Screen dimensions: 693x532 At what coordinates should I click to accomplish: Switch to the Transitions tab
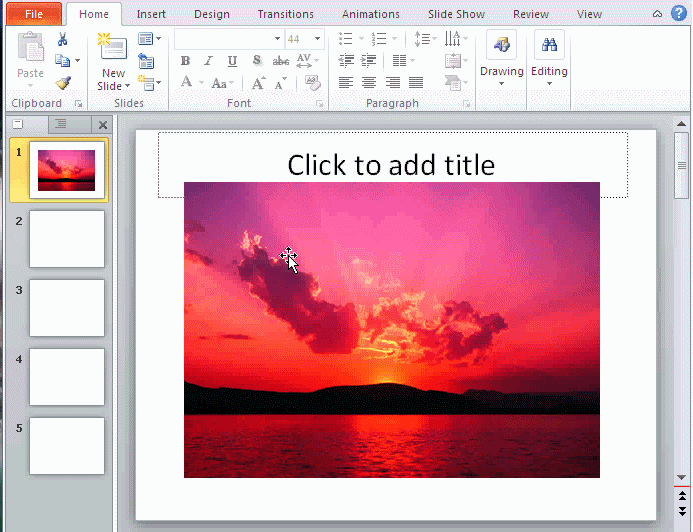tap(285, 14)
